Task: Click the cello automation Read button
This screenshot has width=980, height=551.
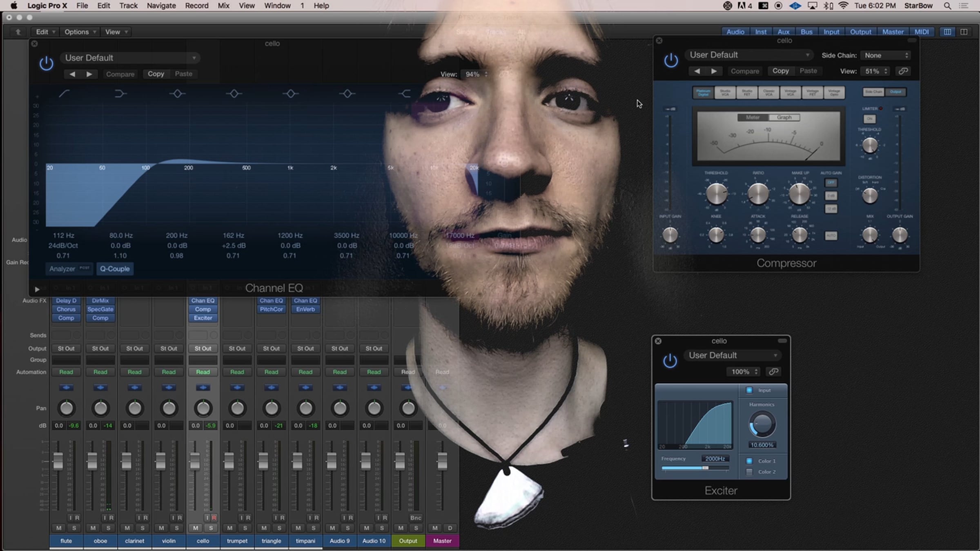Action: pos(203,372)
